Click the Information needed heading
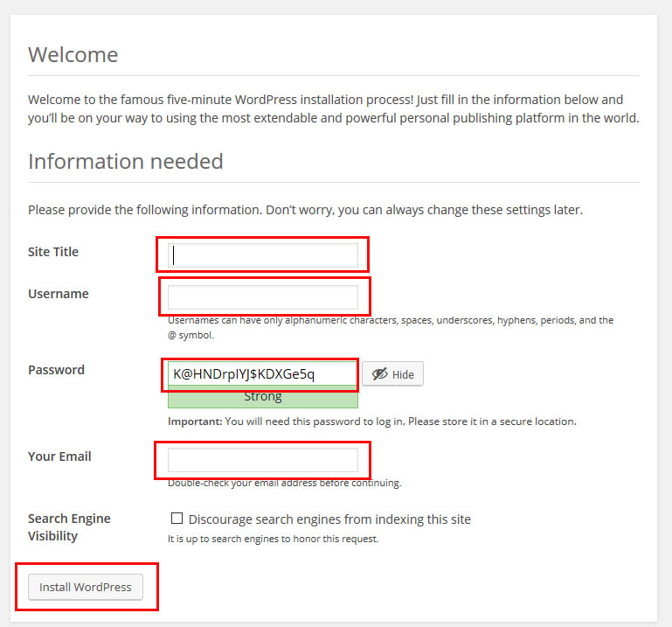This screenshot has width=672, height=627. (126, 162)
